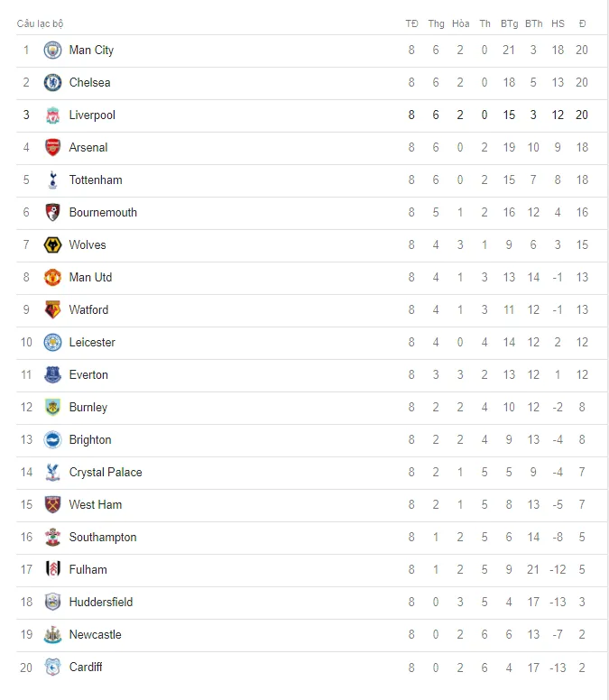
Task: Open the Crystal Palace team link
Action: 106,473
